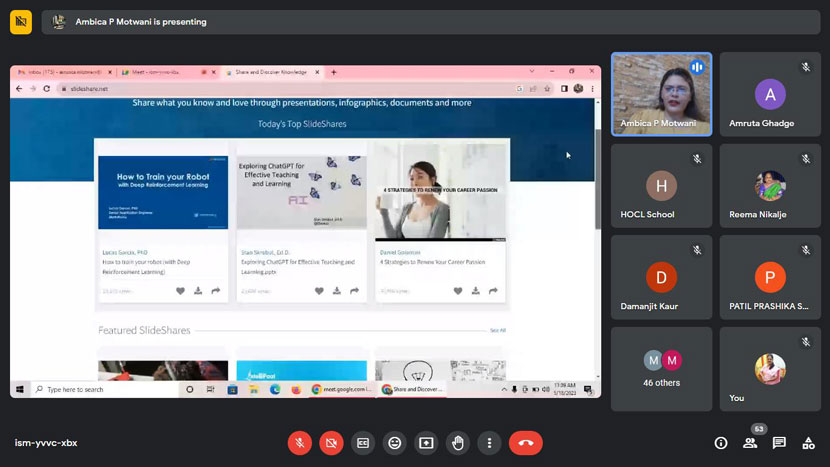Expand the Chrome tab search chevron

click(531, 71)
